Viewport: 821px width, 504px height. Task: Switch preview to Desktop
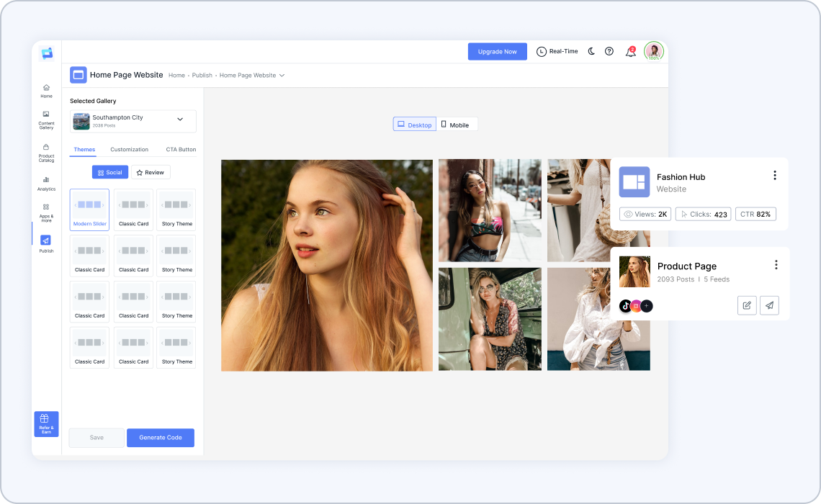point(415,125)
